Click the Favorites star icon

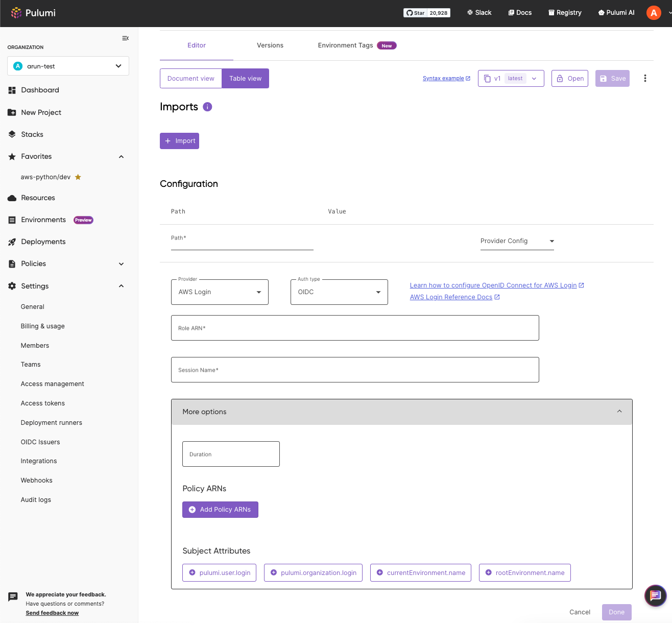pyautogui.click(x=12, y=157)
